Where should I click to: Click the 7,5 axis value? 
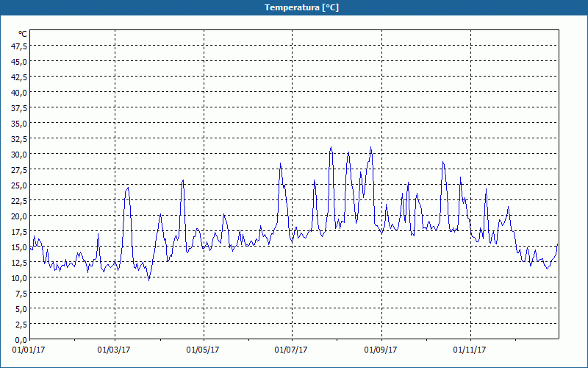coord(21,294)
